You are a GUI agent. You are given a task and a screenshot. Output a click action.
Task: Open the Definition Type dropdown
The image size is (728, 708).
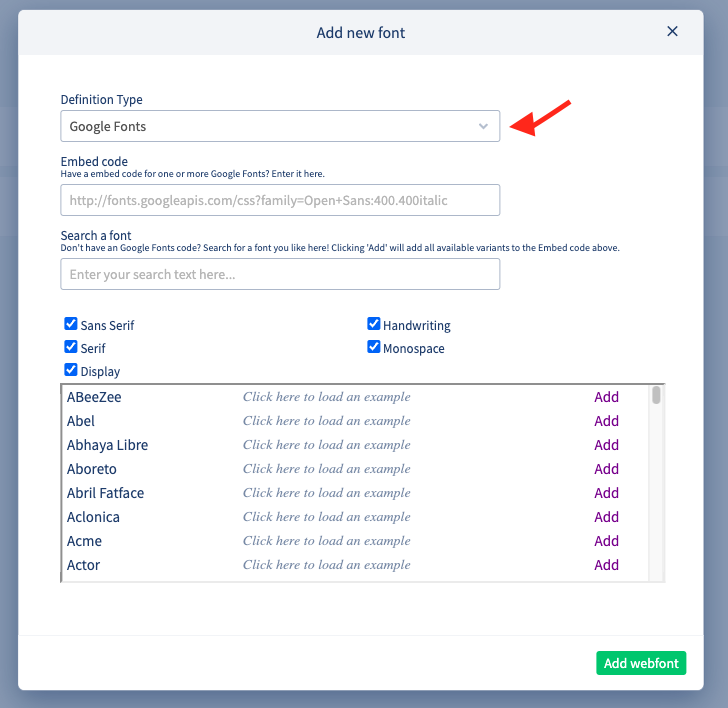[x=279, y=126]
